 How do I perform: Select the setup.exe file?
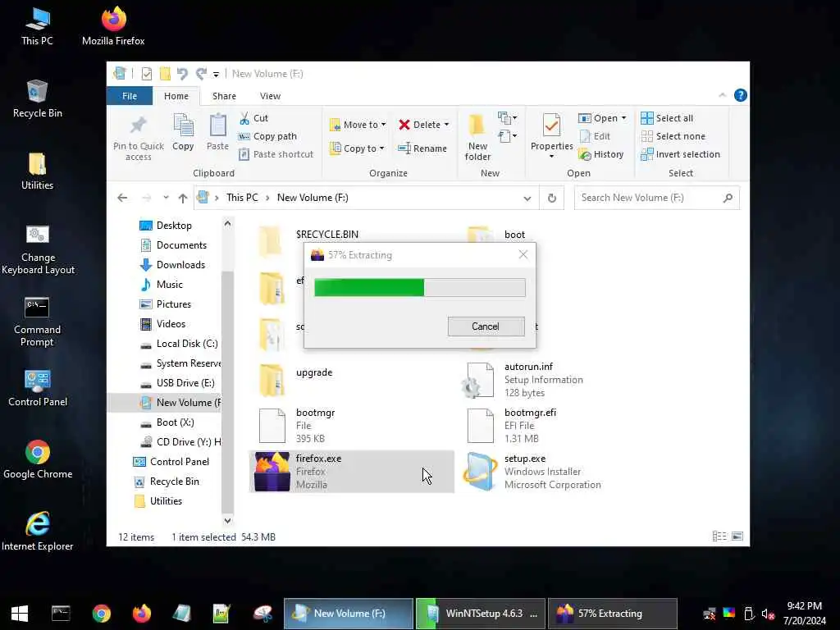coord(559,472)
